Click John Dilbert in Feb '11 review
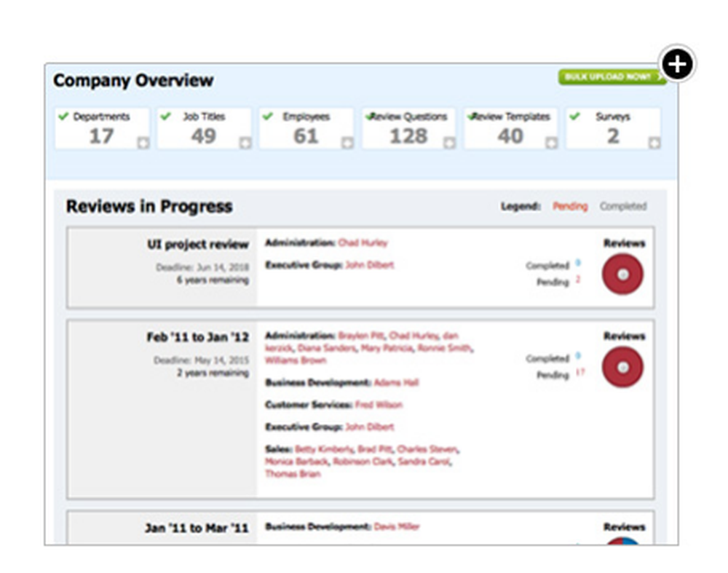The height and width of the screenshot is (573, 728). pyautogui.click(x=370, y=427)
